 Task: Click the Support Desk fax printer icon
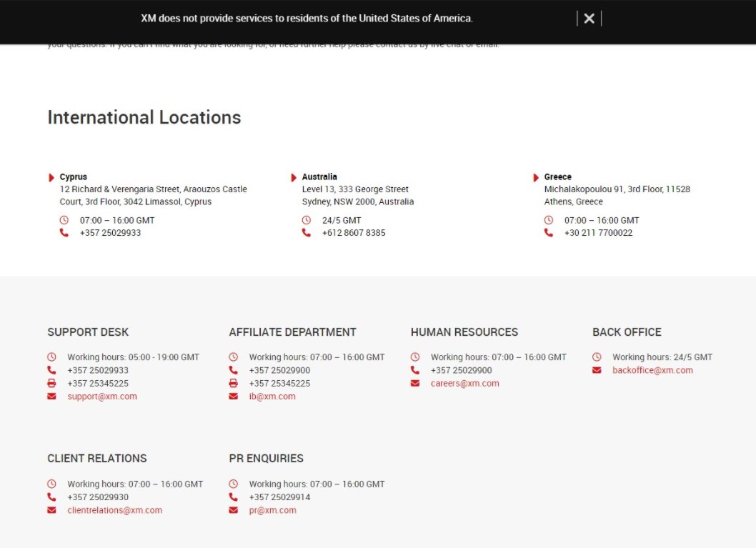(x=51, y=384)
